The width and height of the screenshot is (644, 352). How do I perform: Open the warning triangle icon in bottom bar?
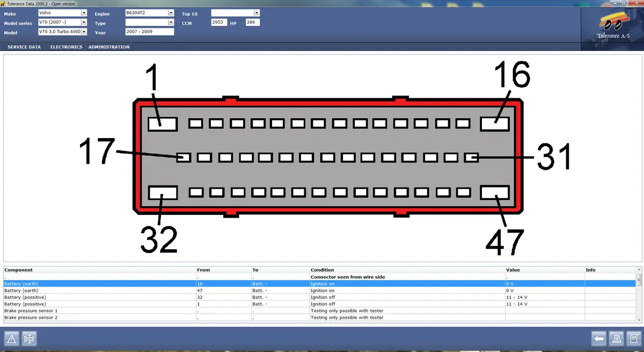(x=12, y=339)
